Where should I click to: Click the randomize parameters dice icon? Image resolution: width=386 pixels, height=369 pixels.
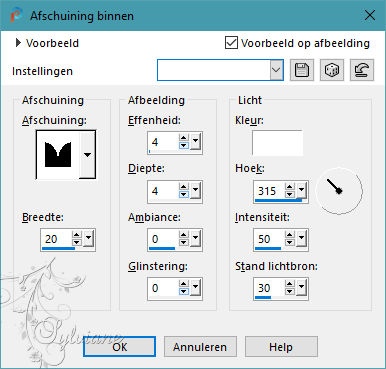point(332,70)
